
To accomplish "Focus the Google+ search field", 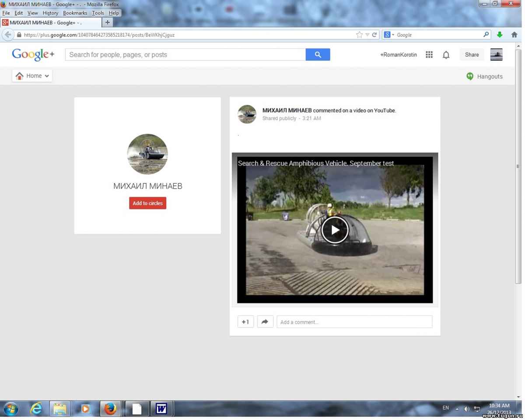I will 185,55.
